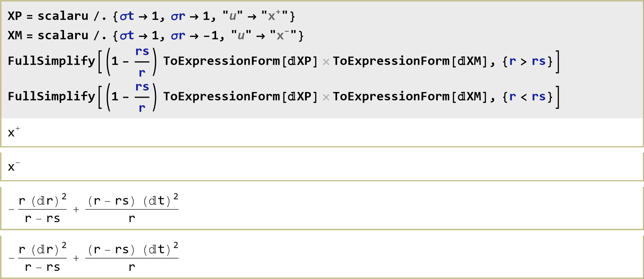
Task: Click FullSimplify in the line with r > rs
Action: pos(51,61)
